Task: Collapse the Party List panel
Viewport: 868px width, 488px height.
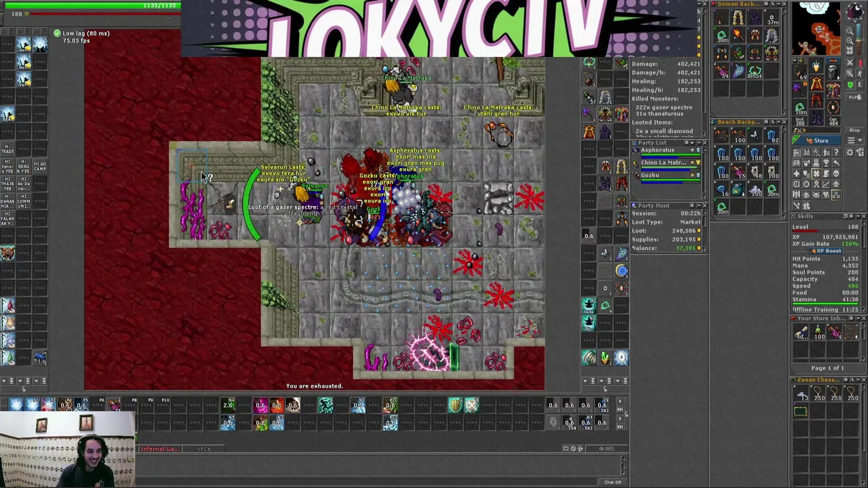Action: coord(699,143)
